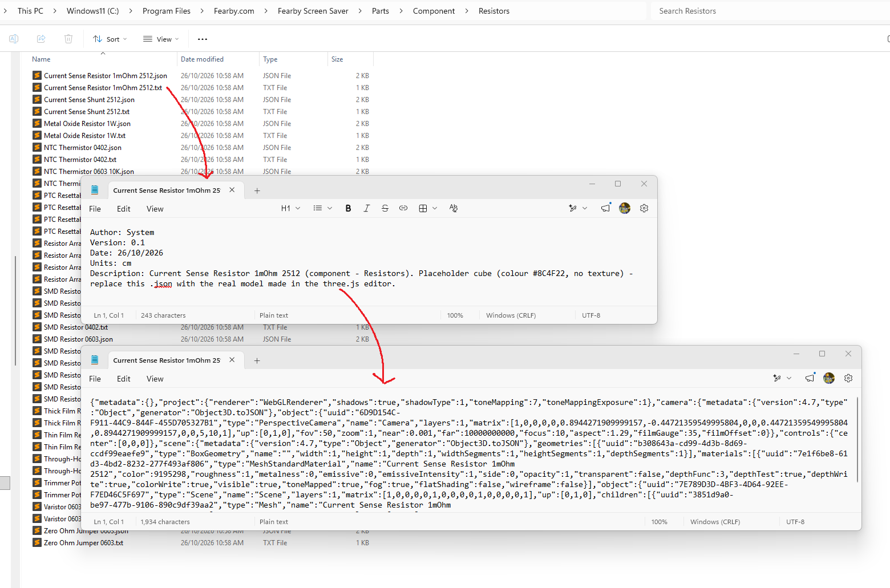Expand the table options chevron in Notepad
This screenshot has width=890, height=588.
point(435,208)
